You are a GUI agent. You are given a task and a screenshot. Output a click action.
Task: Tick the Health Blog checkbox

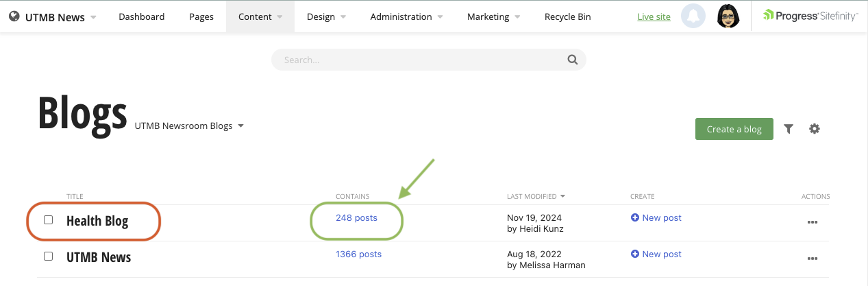point(49,220)
